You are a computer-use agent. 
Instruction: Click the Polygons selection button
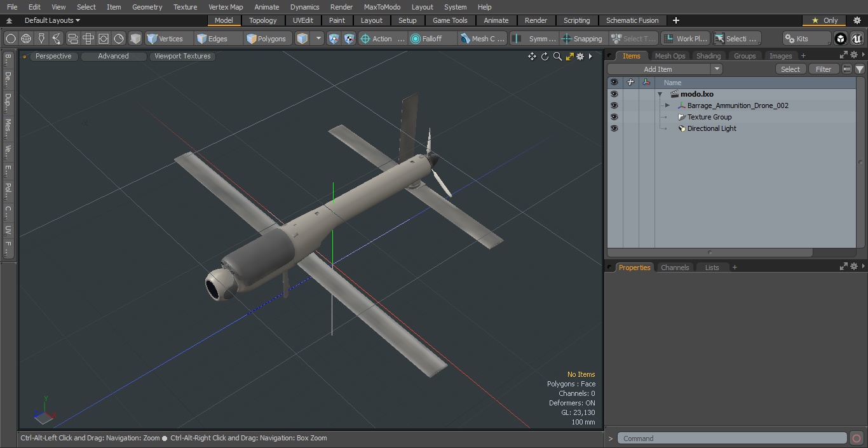pyautogui.click(x=268, y=39)
